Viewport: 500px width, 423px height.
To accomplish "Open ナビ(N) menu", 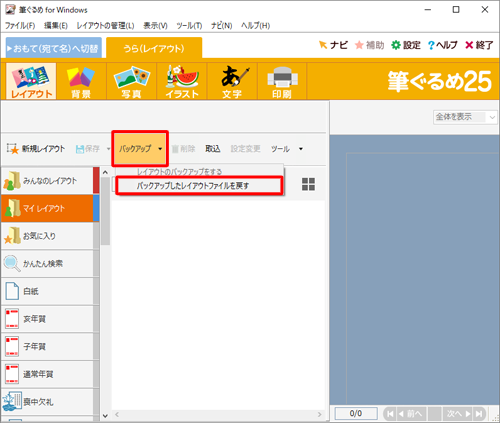I will pos(221,25).
